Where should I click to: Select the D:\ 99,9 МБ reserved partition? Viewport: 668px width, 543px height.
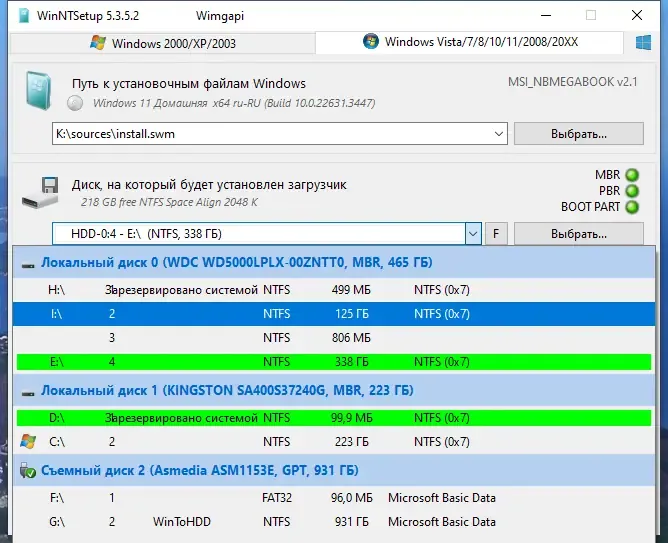click(334, 418)
